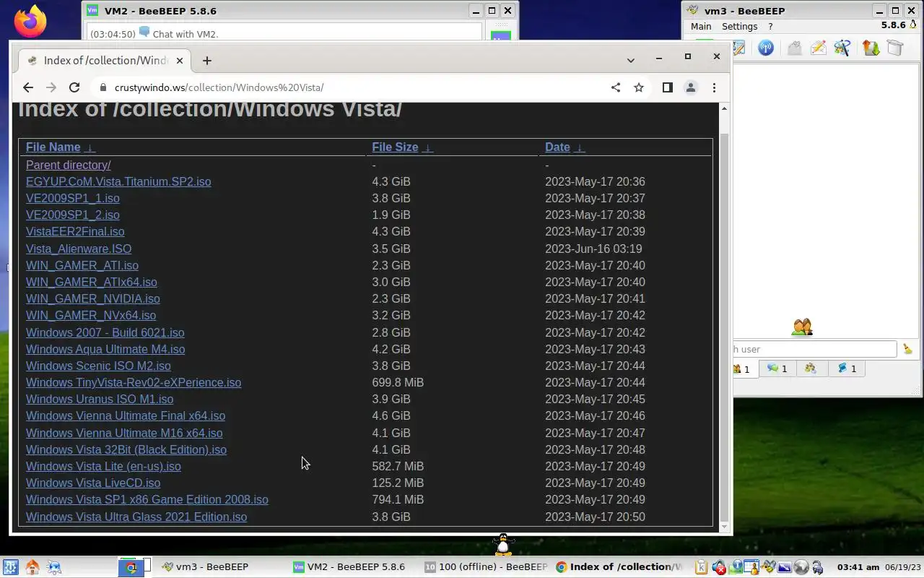
Task: Switch to the chats tab in BeeBEEP
Action: pos(777,368)
